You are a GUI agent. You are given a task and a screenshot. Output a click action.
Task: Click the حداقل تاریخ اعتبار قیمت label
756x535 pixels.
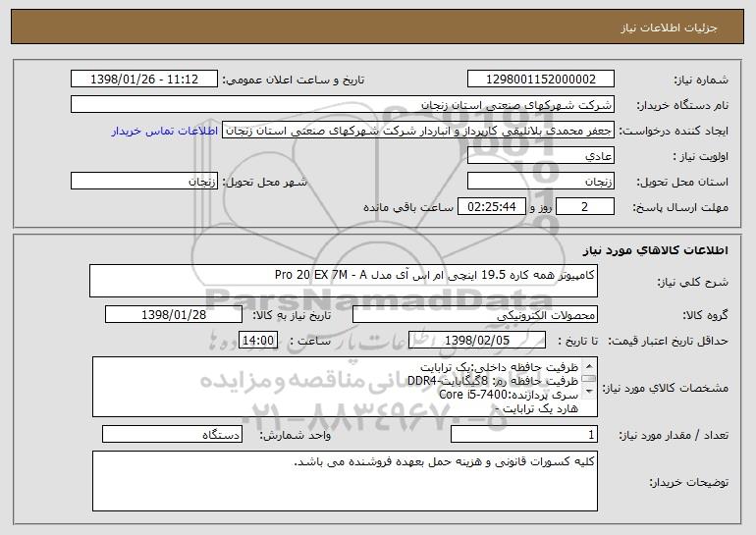point(668,341)
